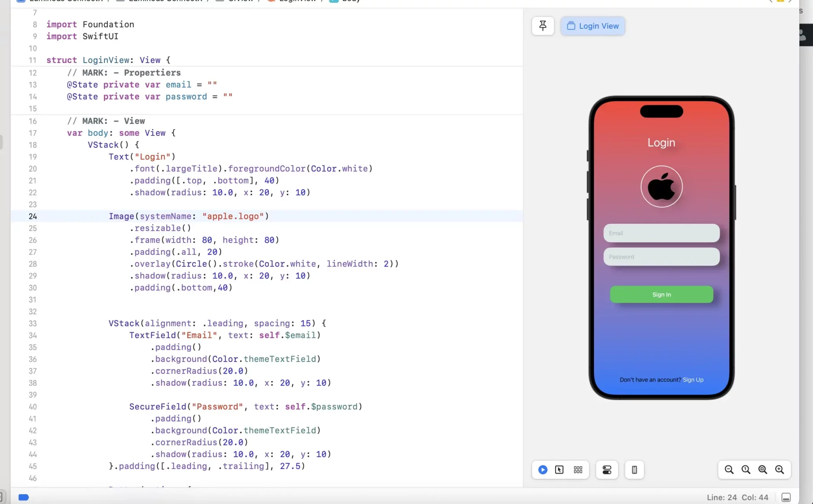
Task: Zoom in the preview canvas
Action: (x=780, y=470)
